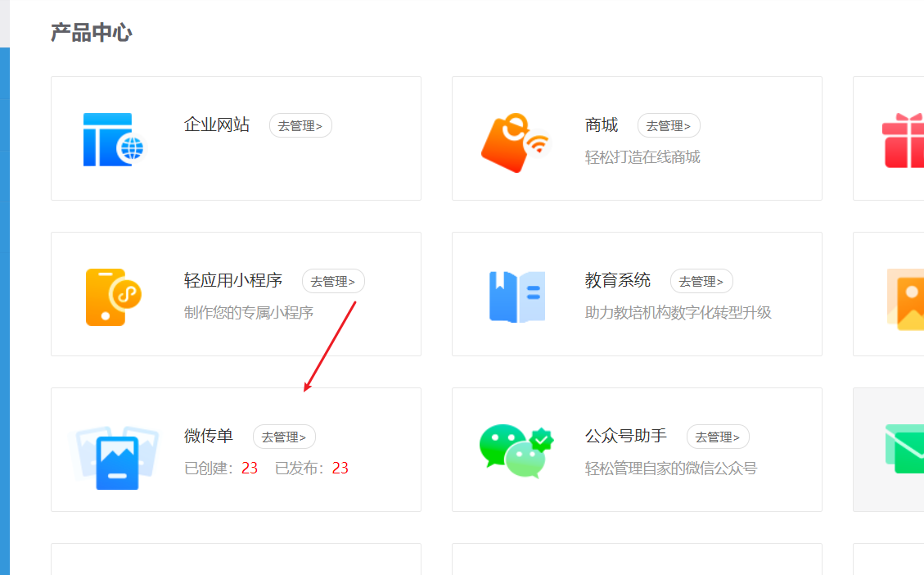The image size is (924, 575).
Task: Click the red gift box icon
Action: (903, 140)
